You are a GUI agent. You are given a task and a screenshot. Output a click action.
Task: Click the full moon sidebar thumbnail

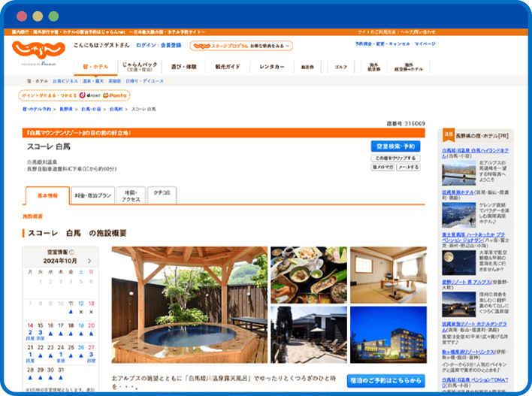tap(458, 262)
